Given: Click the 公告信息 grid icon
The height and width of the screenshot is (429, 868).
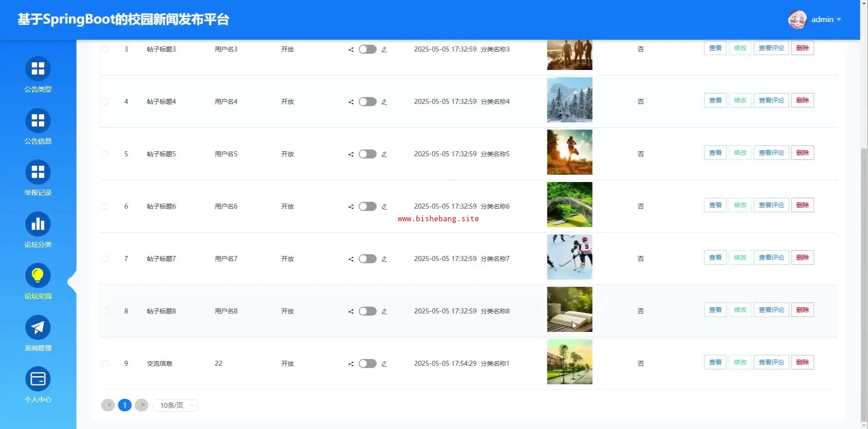Looking at the screenshot, I should click(x=38, y=121).
